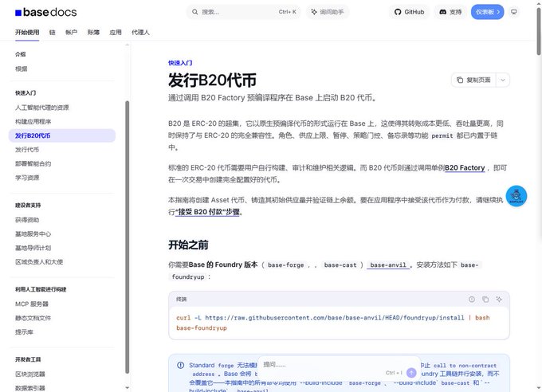The width and height of the screenshot is (542, 392).
Task: Click the search magnifier icon
Action: click(x=195, y=12)
